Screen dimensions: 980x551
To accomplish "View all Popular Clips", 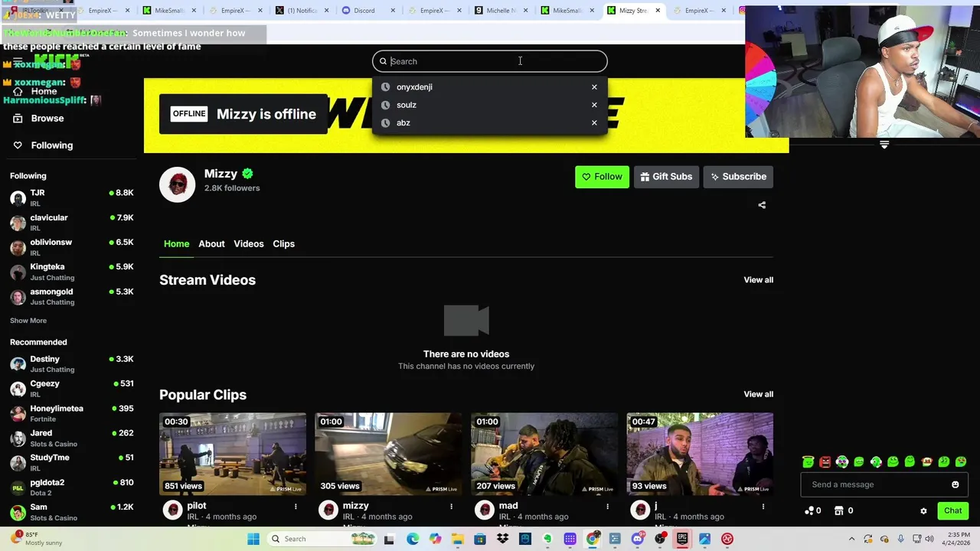I will tap(759, 394).
